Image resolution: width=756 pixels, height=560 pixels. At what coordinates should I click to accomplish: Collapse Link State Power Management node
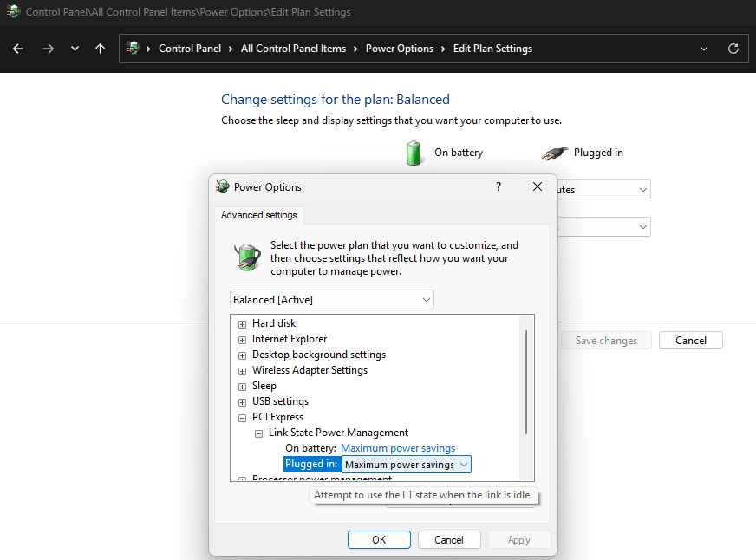click(x=258, y=433)
